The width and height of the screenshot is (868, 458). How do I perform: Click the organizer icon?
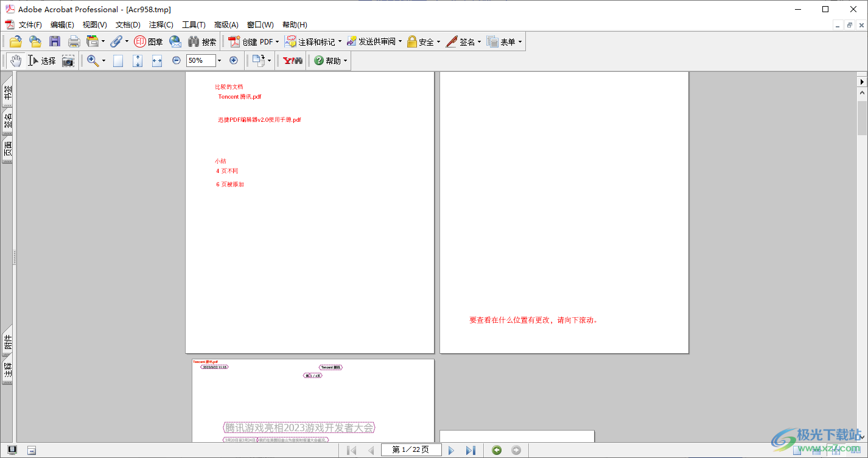(93, 41)
